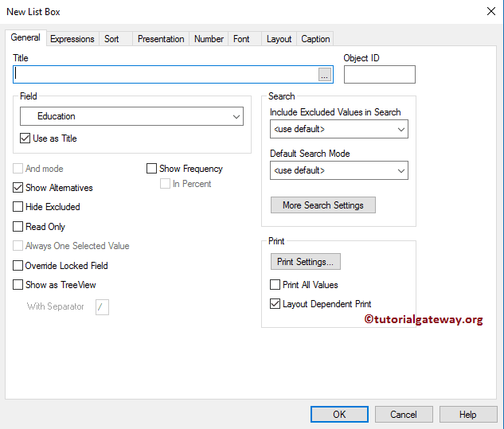
Task: Enable Show Frequency checkbox
Action: 152,169
